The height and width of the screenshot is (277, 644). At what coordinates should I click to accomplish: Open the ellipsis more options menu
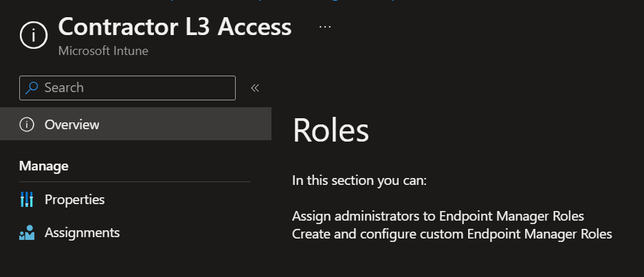[x=325, y=27]
